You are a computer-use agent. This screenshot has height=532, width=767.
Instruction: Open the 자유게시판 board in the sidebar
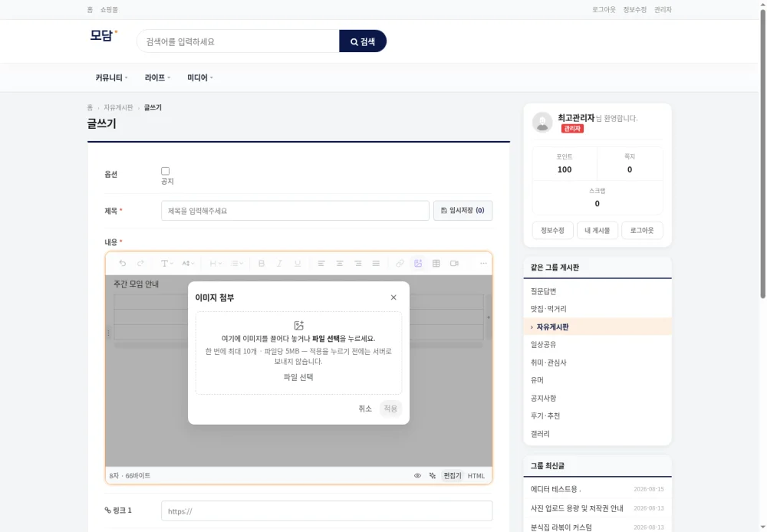point(597,327)
